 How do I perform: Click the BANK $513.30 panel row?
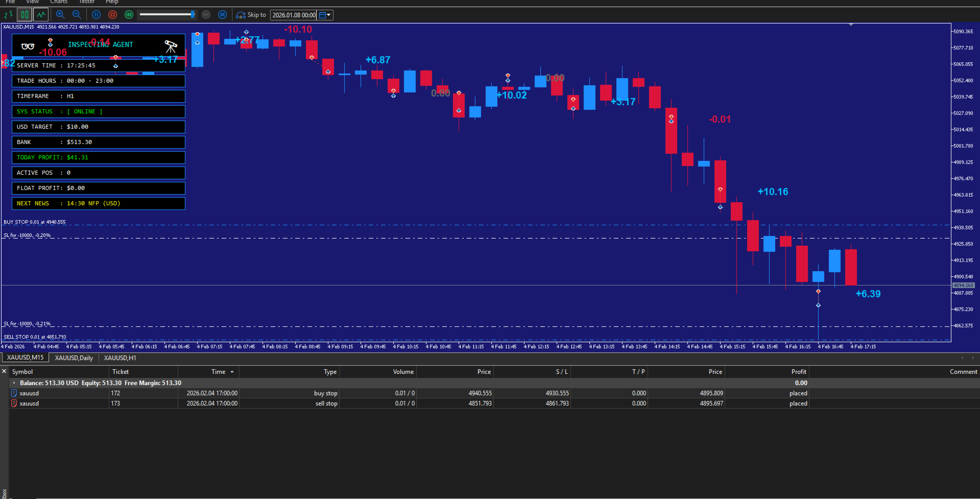(x=99, y=142)
